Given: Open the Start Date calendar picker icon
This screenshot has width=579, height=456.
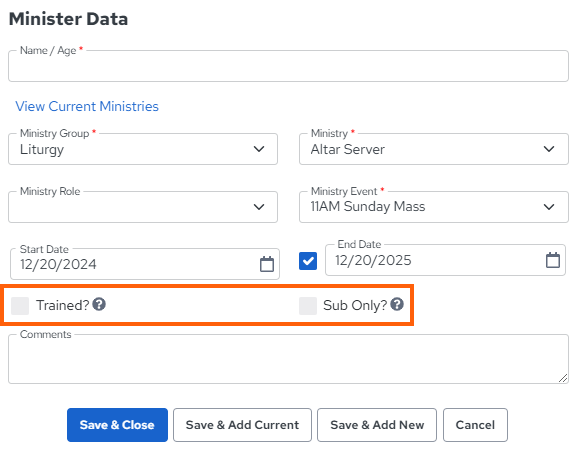Looking at the screenshot, I should coord(267,264).
